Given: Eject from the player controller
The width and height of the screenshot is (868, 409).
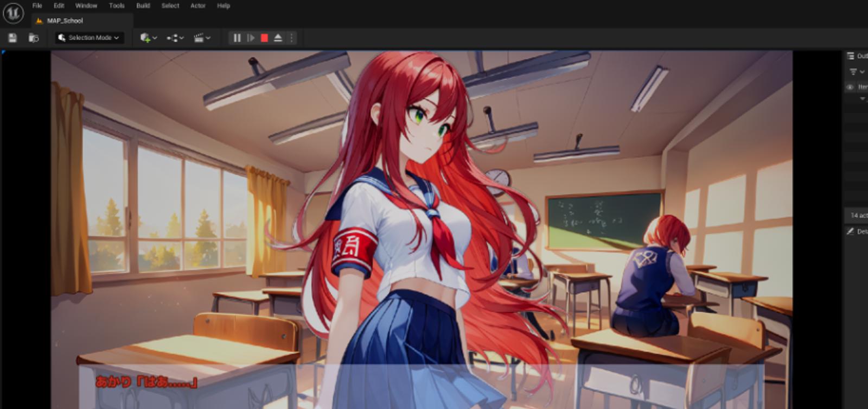Looking at the screenshot, I should click(x=278, y=38).
